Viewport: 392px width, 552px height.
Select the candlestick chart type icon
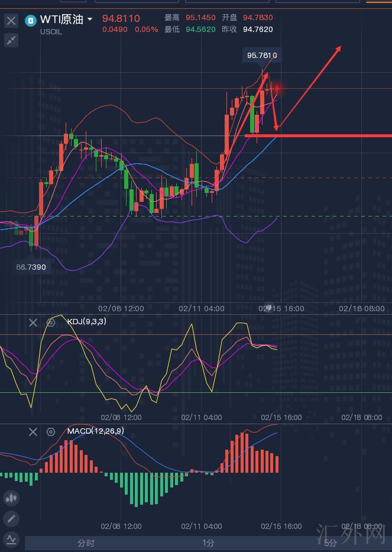coord(11,498)
